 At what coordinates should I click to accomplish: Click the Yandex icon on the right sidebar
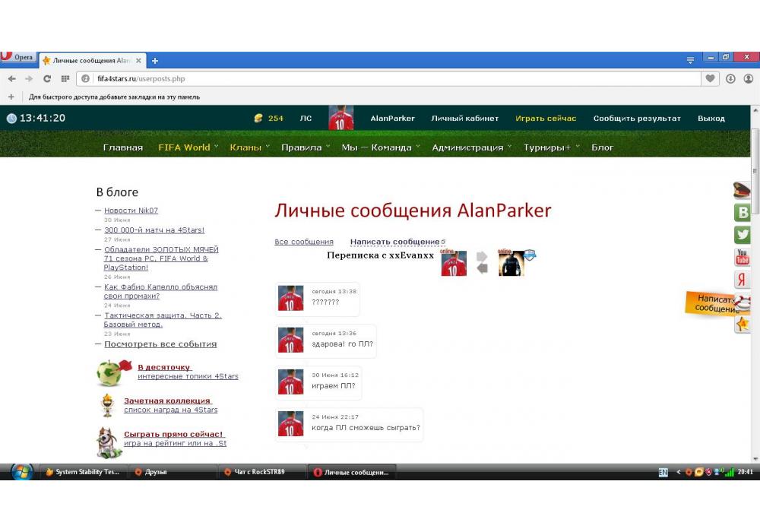tap(742, 280)
